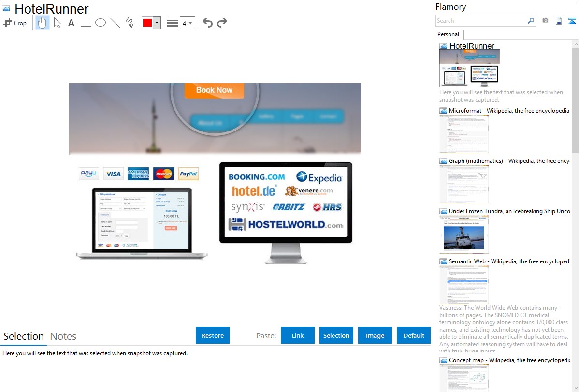Click the VISA logo in snapshot
The height and width of the screenshot is (392, 579).
[114, 174]
